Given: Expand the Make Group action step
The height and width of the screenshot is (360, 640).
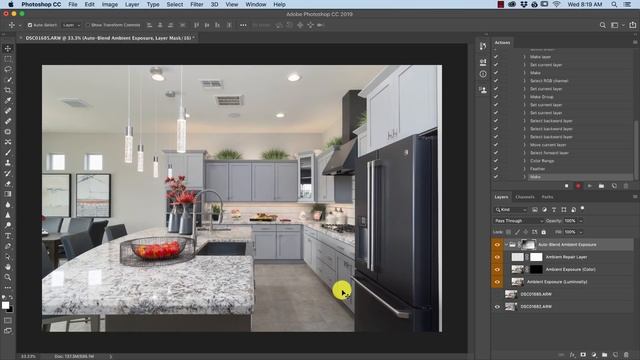Looking at the screenshot, I should coord(524,97).
